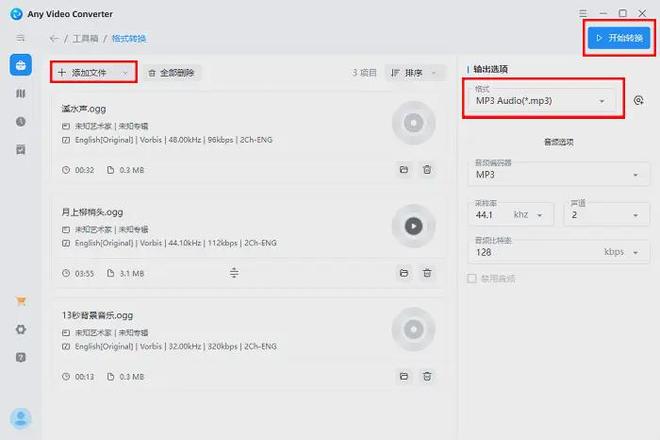
Task: Open the title bar menu icon
Action: click(x=583, y=13)
